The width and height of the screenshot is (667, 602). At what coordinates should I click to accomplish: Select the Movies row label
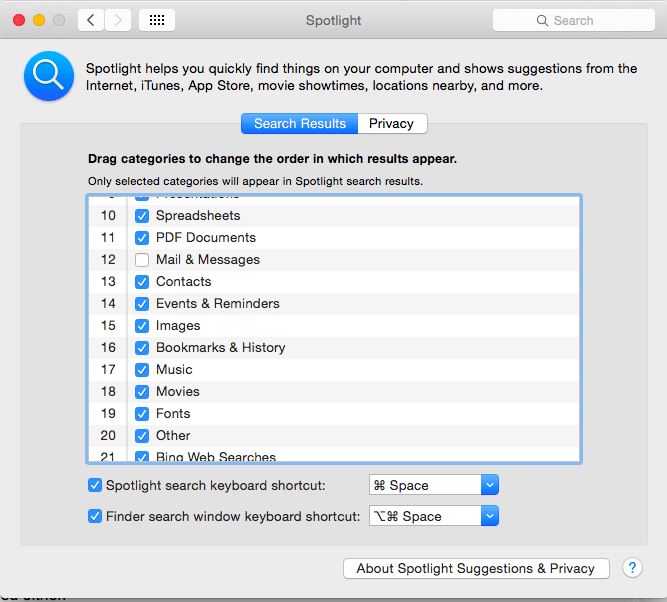[178, 392]
